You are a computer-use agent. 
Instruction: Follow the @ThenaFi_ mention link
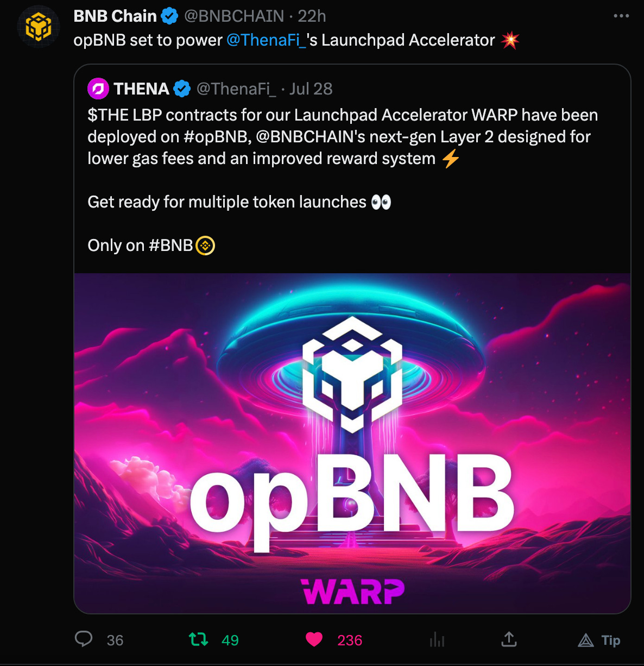266,40
